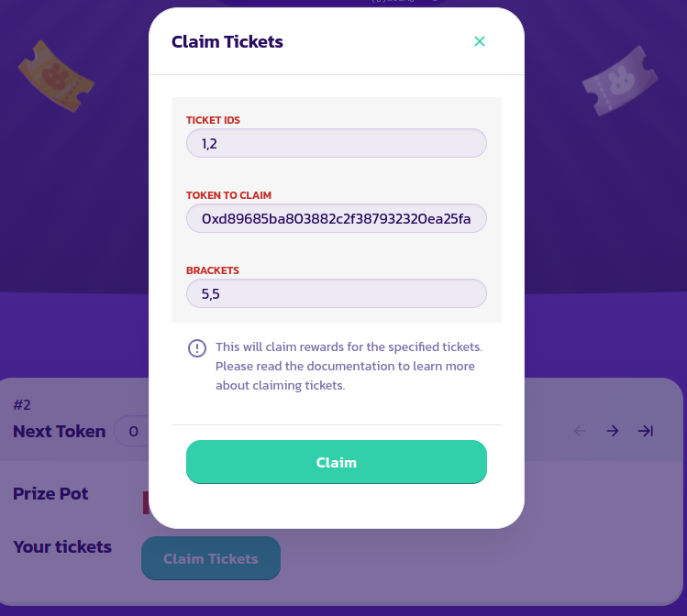Go to previous round with left arrow
Viewport: 687px width, 616px height.
[580, 431]
